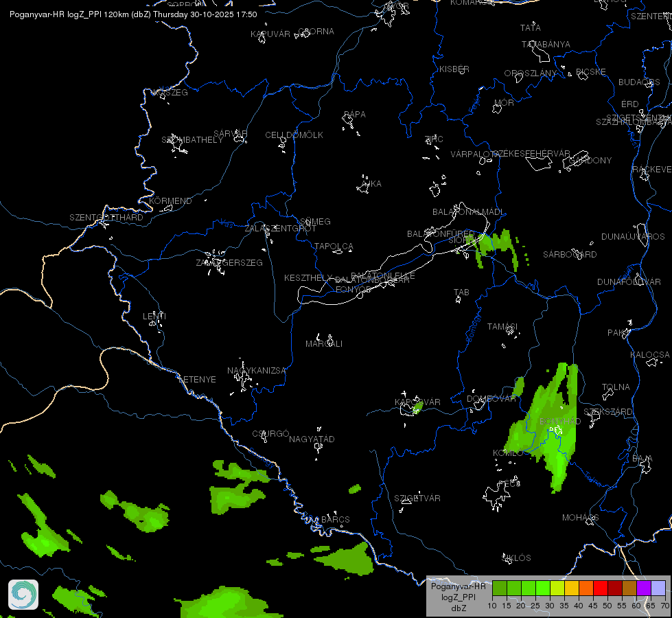The width and height of the screenshot is (672, 618).
Task: Click the DUNAÚJVÁROS city label
Action: click(x=633, y=237)
